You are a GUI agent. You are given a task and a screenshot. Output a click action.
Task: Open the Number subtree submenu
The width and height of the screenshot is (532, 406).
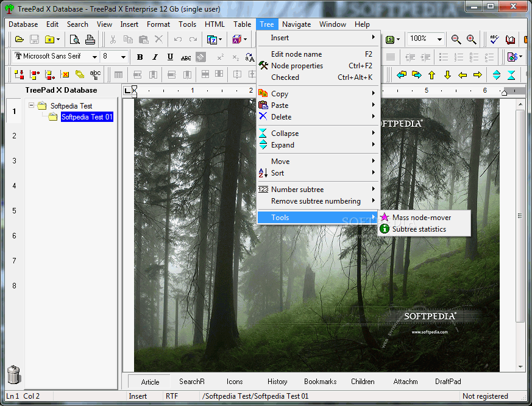pos(317,190)
